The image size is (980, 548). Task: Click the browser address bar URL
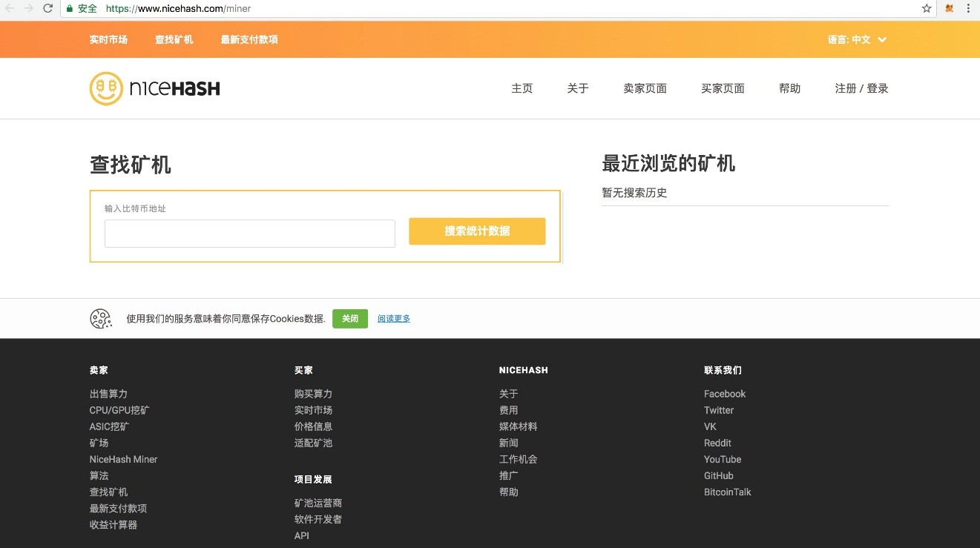(x=178, y=9)
